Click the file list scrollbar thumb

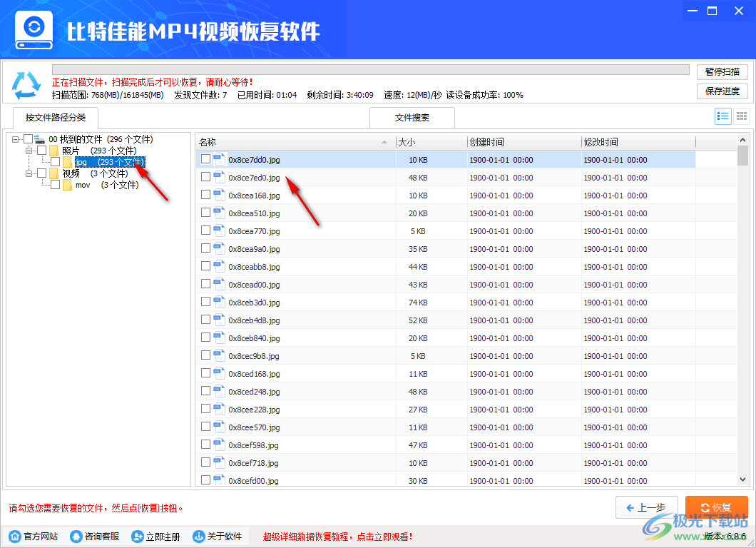point(742,156)
